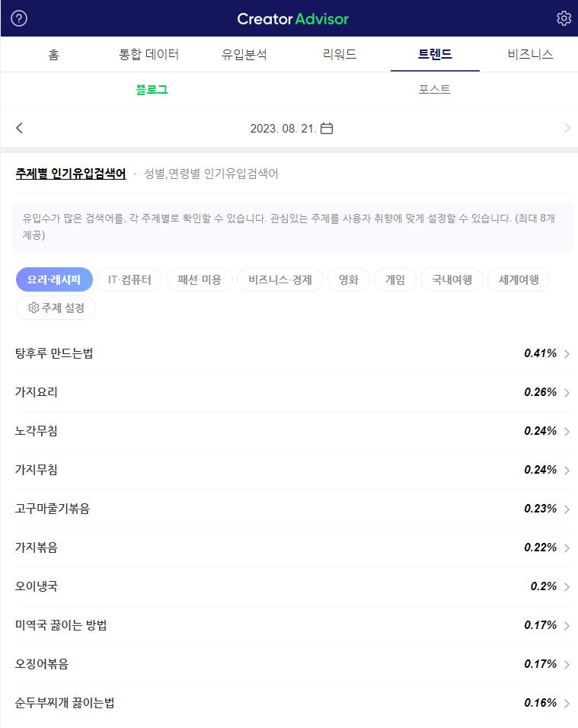Select the IT·컴퓨터 topic chip
The width and height of the screenshot is (578, 728).
pyautogui.click(x=129, y=279)
